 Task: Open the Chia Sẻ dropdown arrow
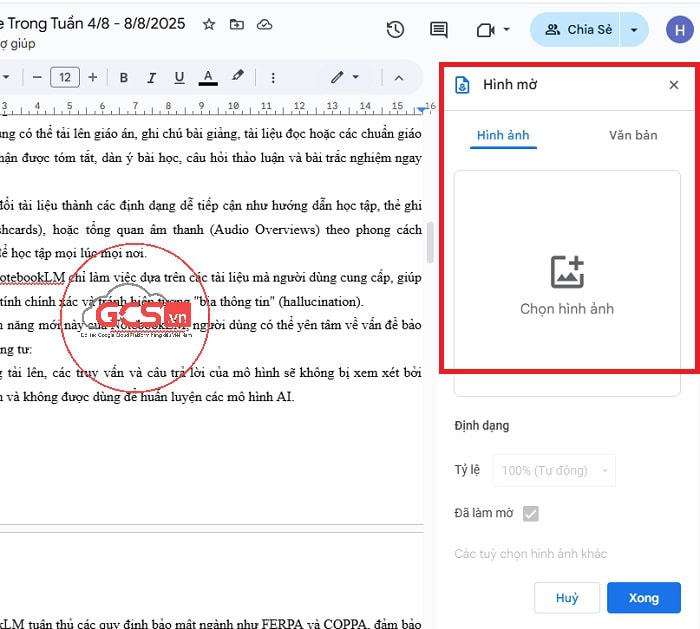coord(634,30)
